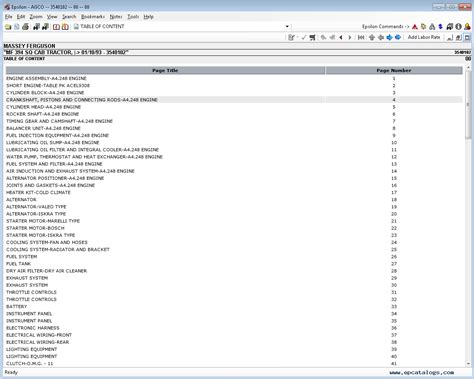
Task: Open the Tools menu
Action: point(133,17)
